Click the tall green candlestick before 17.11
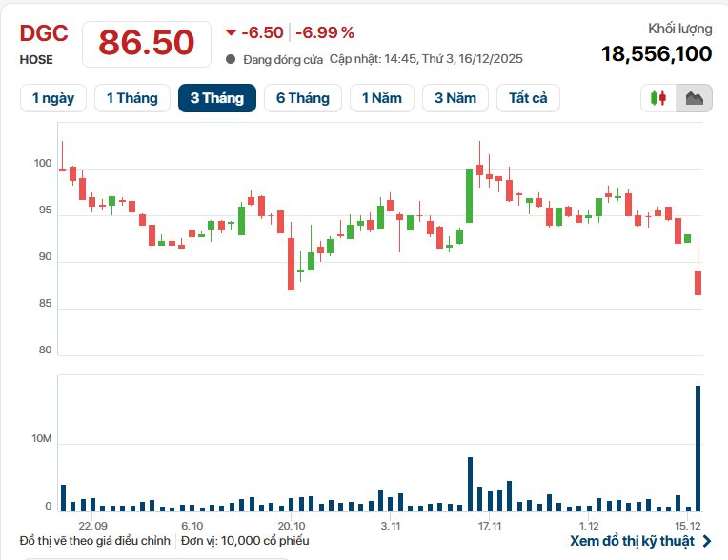 click(x=470, y=194)
